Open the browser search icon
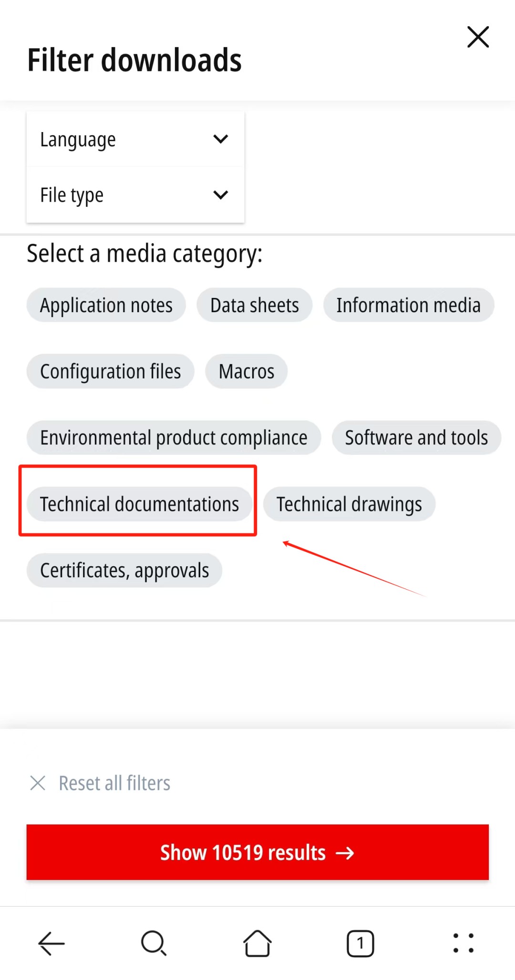Screen dimensions: 515x980 pos(154,943)
